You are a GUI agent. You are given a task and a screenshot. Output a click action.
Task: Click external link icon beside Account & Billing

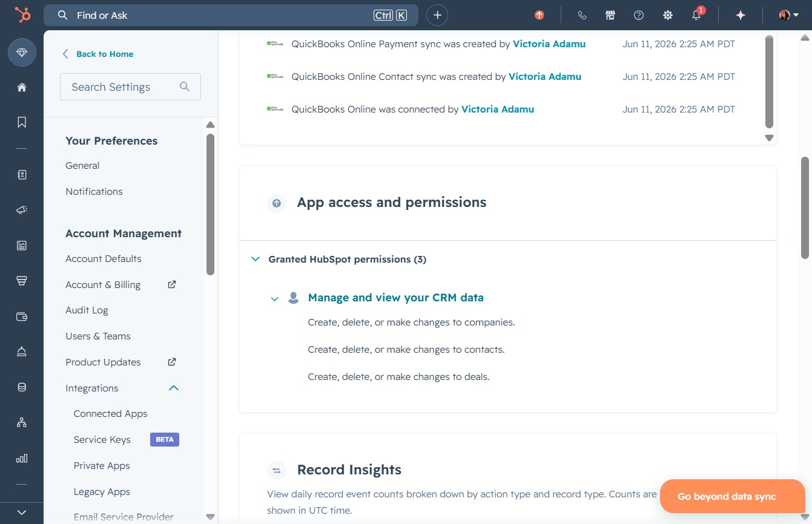pos(172,284)
